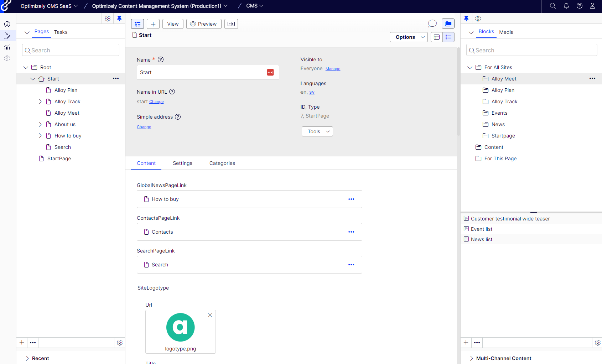Viewport: 602px width, 364px height.
Task: Show help for Name in URL
Action: (172, 92)
